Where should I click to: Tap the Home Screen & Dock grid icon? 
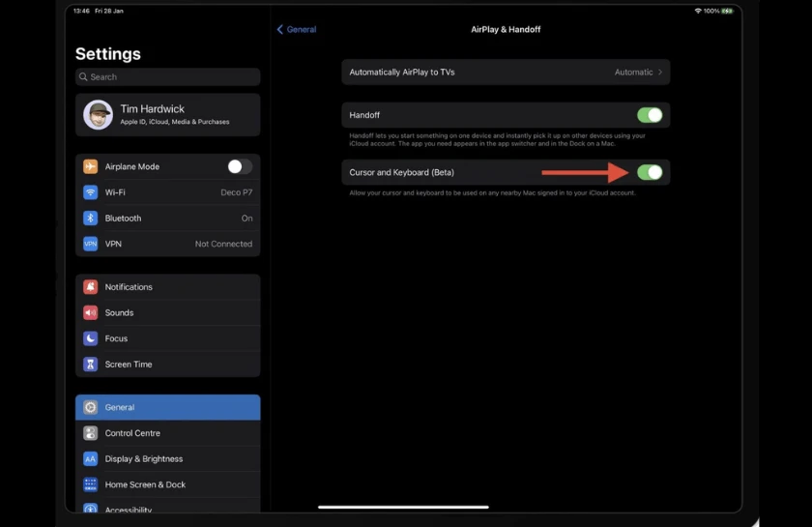[90, 484]
